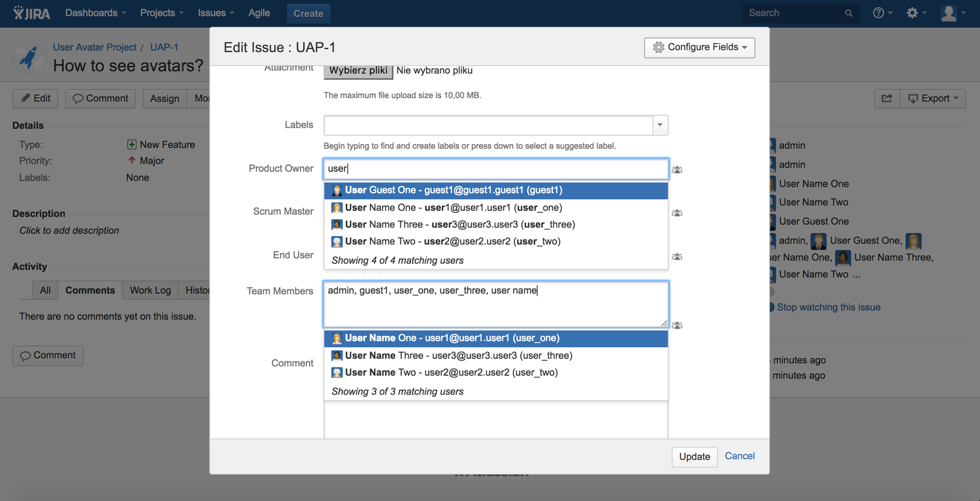Click the avatar of user_three in Product Owner list

tap(337, 224)
